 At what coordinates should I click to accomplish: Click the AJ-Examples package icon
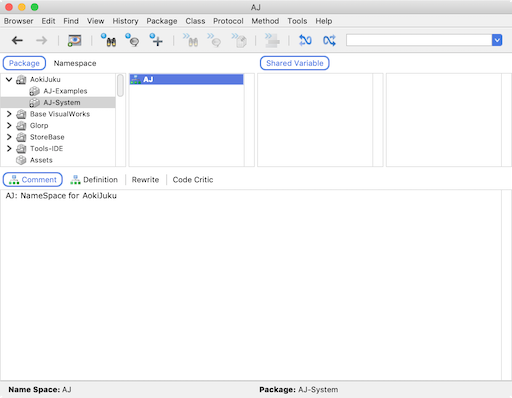[x=34, y=91]
